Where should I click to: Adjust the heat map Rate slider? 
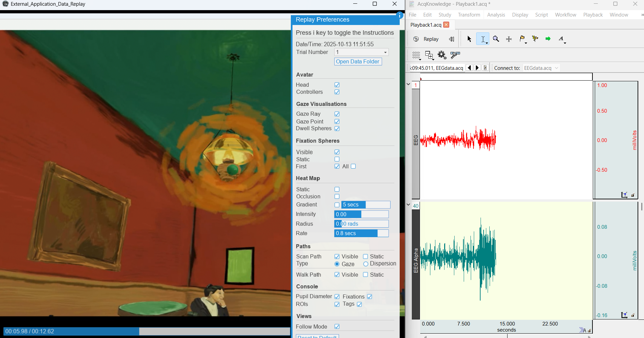pos(361,233)
